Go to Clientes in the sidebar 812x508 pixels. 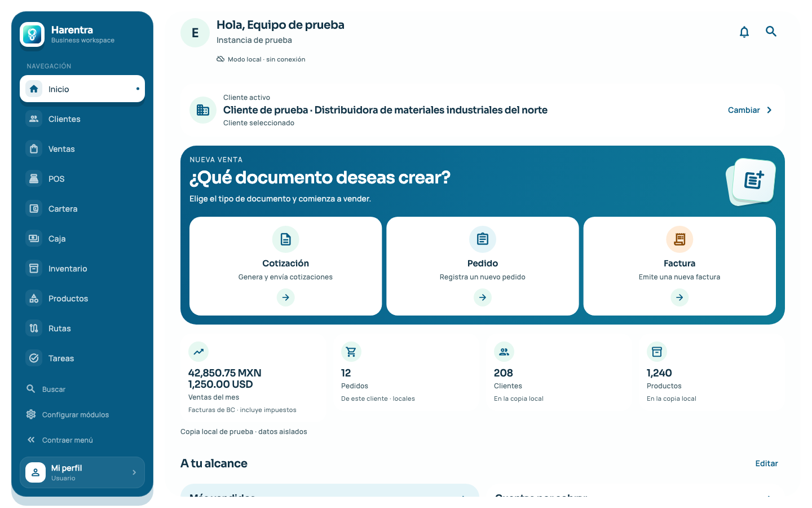click(x=82, y=119)
